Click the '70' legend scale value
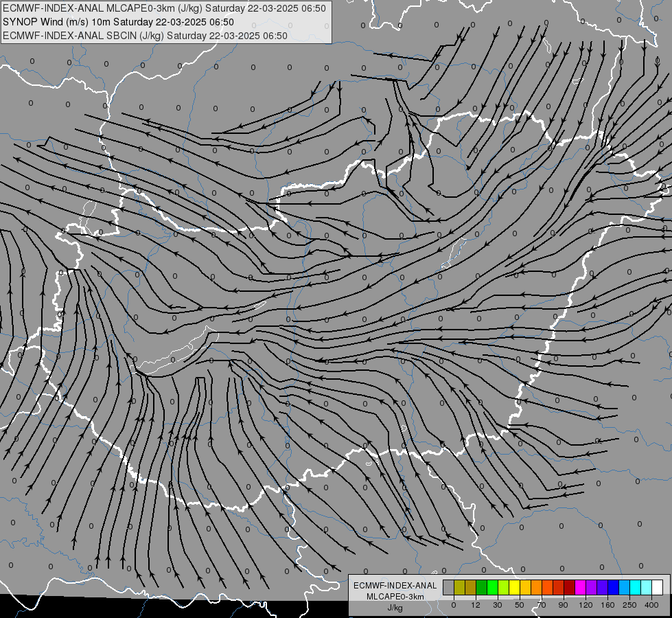This screenshot has width=672, height=618. 542,605
